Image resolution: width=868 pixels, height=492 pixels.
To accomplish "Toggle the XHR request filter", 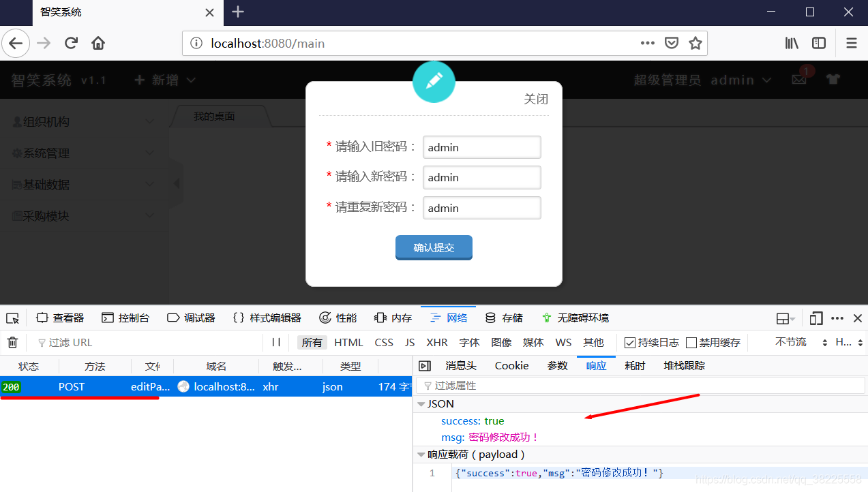I will pyautogui.click(x=436, y=342).
